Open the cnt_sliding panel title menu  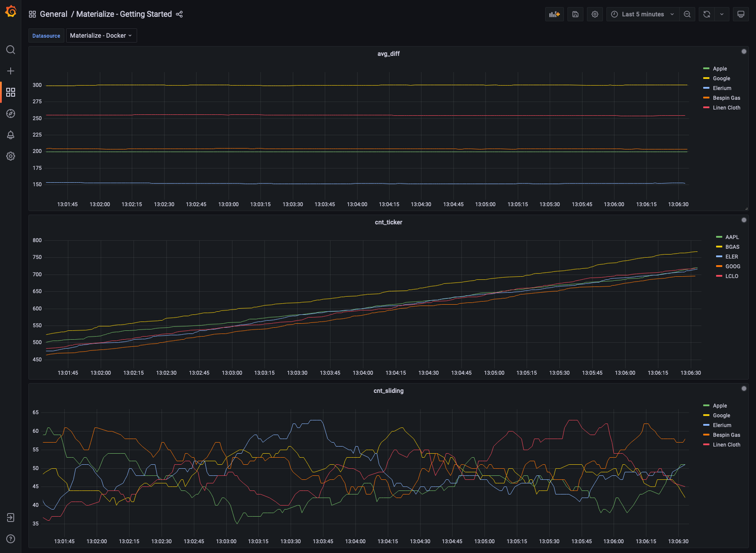point(389,391)
